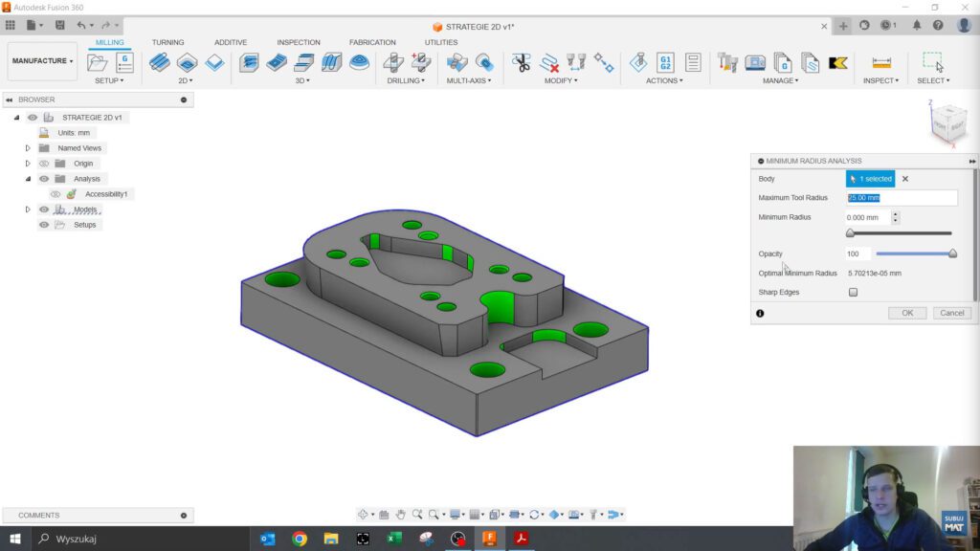Screen dimensions: 980x551
Task: Open the Actions menu in the ribbon
Action: pos(664,80)
